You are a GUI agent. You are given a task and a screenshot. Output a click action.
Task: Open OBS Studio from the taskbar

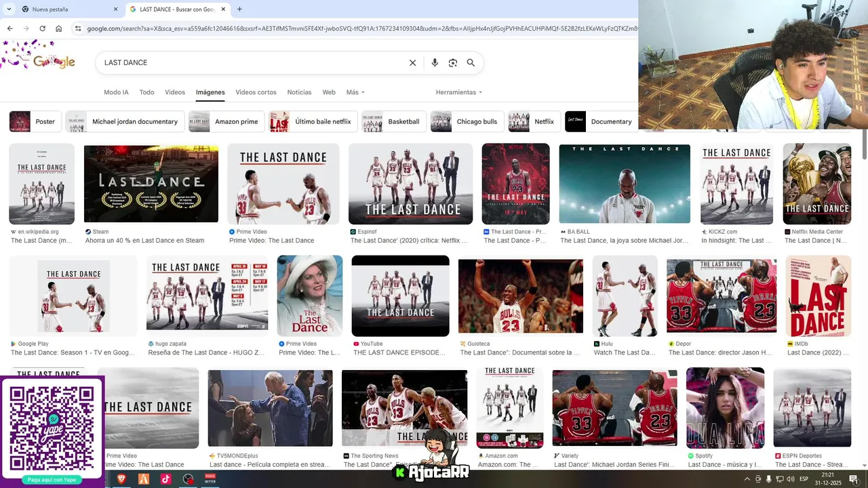(x=189, y=479)
